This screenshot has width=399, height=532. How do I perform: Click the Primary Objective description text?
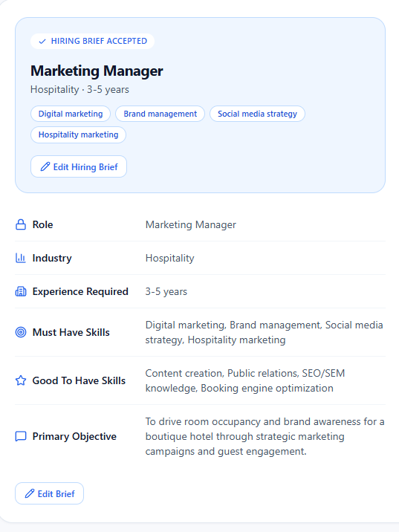pyautogui.click(x=265, y=436)
